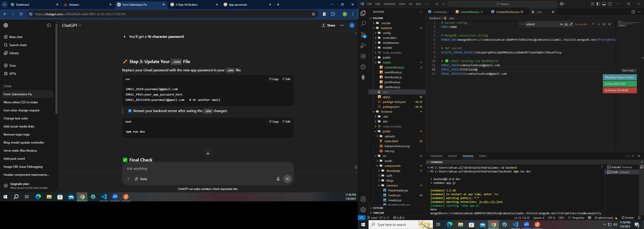Screen dimensions: 644x229
Task: Switch to the PROBLEMS panel tab
Action: coord(436,156)
